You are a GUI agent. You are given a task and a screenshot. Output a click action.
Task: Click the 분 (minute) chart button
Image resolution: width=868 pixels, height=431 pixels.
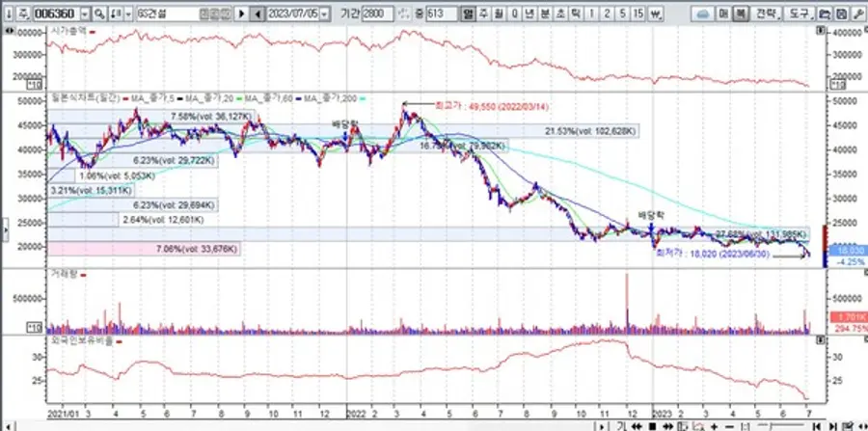coord(546,14)
